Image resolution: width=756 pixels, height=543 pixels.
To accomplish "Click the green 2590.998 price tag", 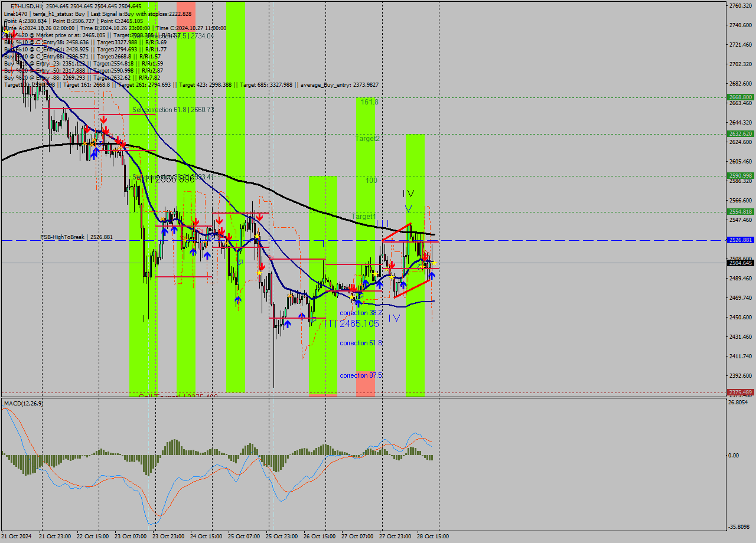I will coord(740,175).
